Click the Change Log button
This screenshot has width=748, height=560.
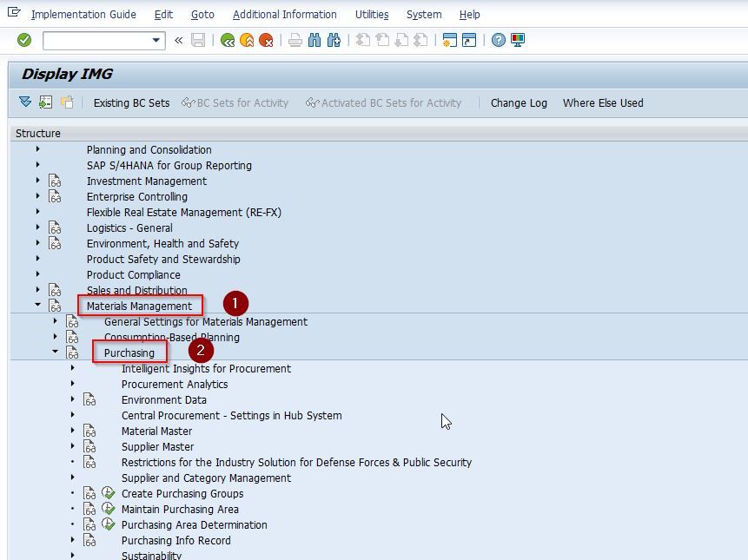519,103
